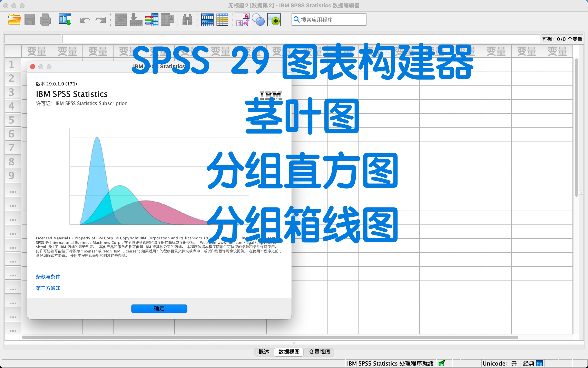
Task: Click the Save floppy disk icon
Action: (30, 20)
